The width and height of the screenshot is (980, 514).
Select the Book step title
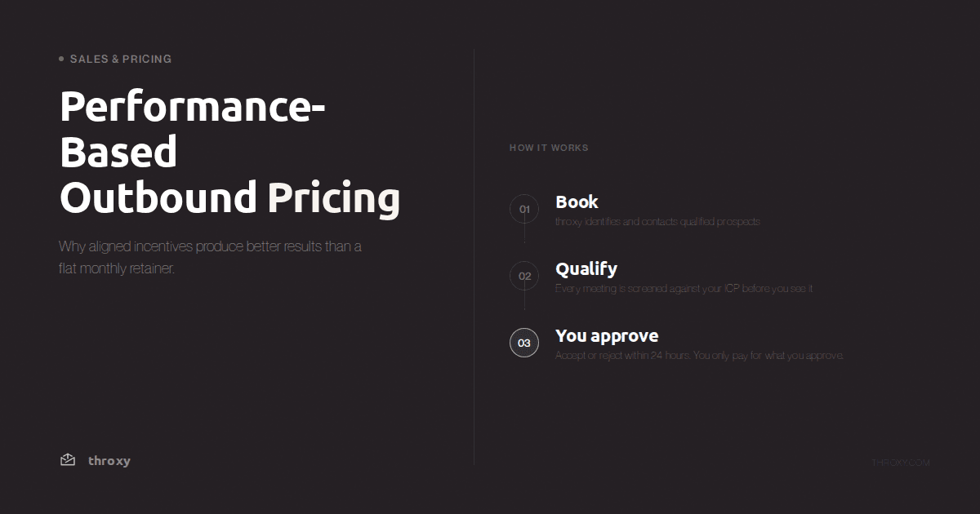point(577,202)
